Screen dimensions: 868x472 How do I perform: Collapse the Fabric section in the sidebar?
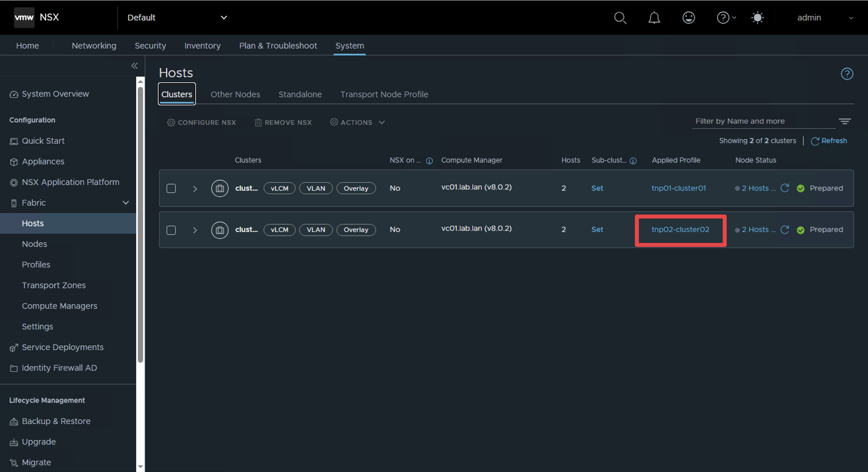(x=125, y=203)
